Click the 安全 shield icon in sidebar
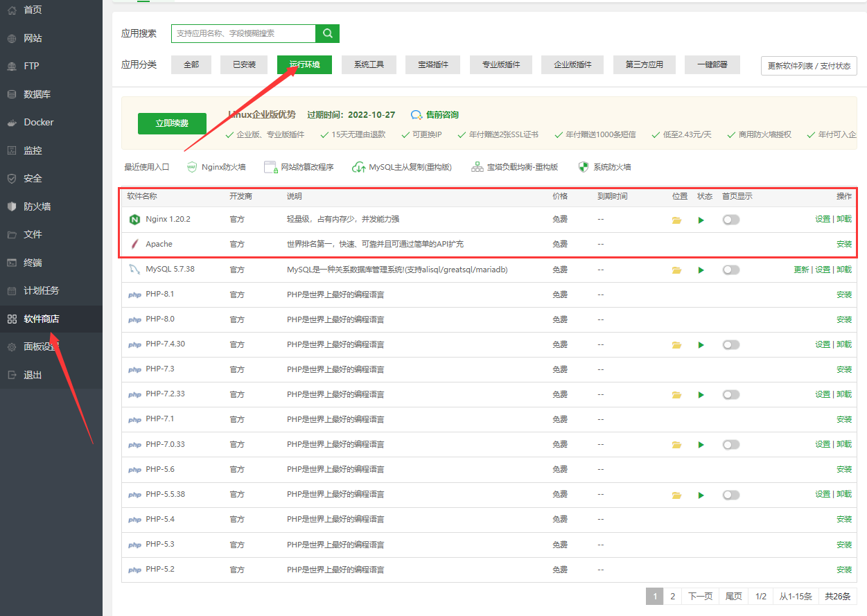 [x=11, y=178]
